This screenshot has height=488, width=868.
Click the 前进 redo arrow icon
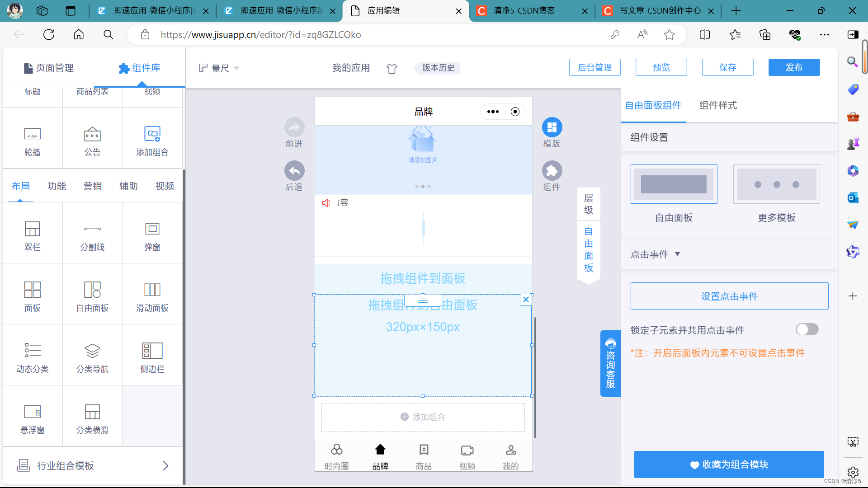pos(294,128)
